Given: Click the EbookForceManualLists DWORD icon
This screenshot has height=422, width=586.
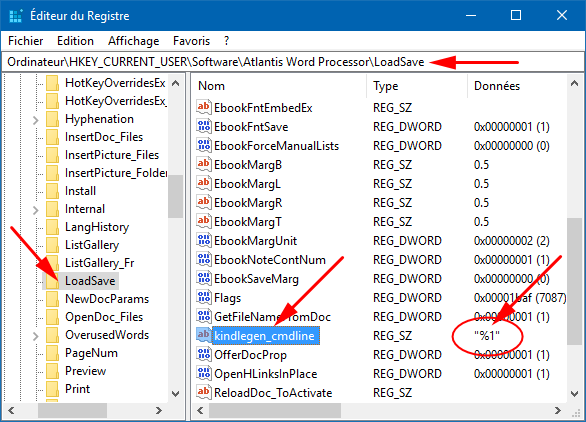Looking at the screenshot, I should (x=203, y=145).
